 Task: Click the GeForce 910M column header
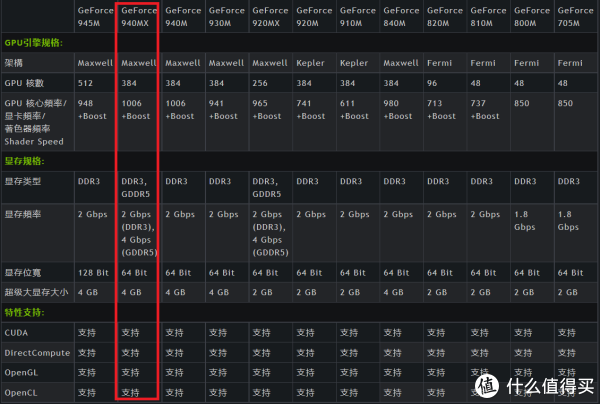pyautogui.click(x=358, y=16)
